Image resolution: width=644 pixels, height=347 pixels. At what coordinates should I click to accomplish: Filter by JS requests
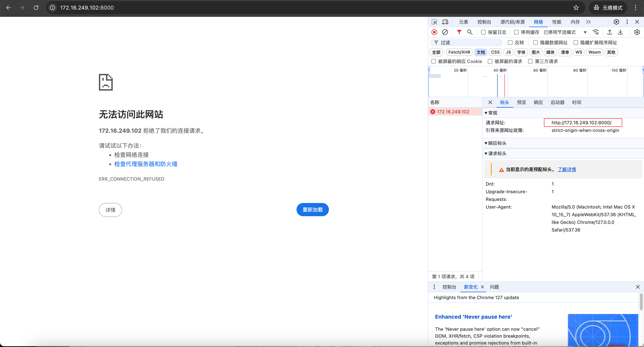point(508,52)
